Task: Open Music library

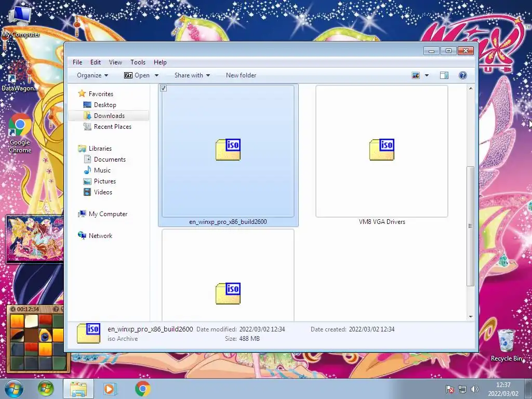Action: [x=102, y=170]
